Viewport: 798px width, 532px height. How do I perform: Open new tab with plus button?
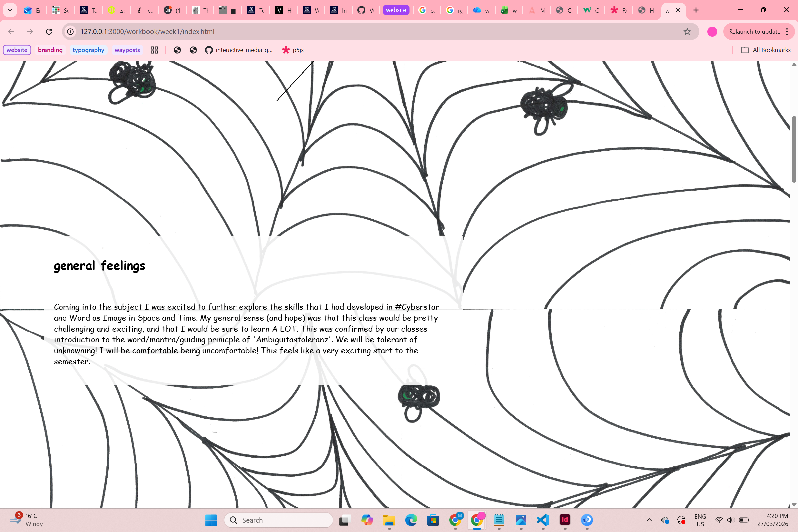696,10
